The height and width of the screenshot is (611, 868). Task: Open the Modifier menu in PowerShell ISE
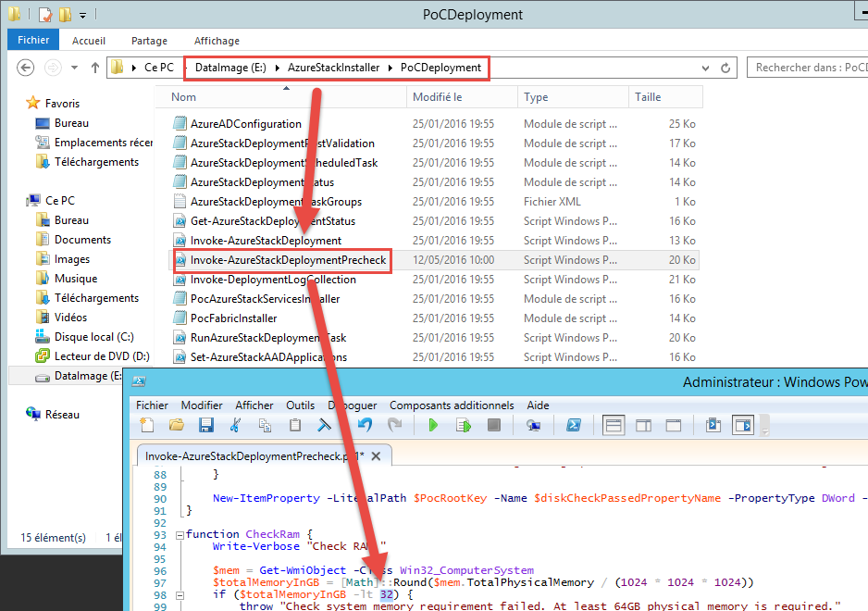click(x=202, y=405)
